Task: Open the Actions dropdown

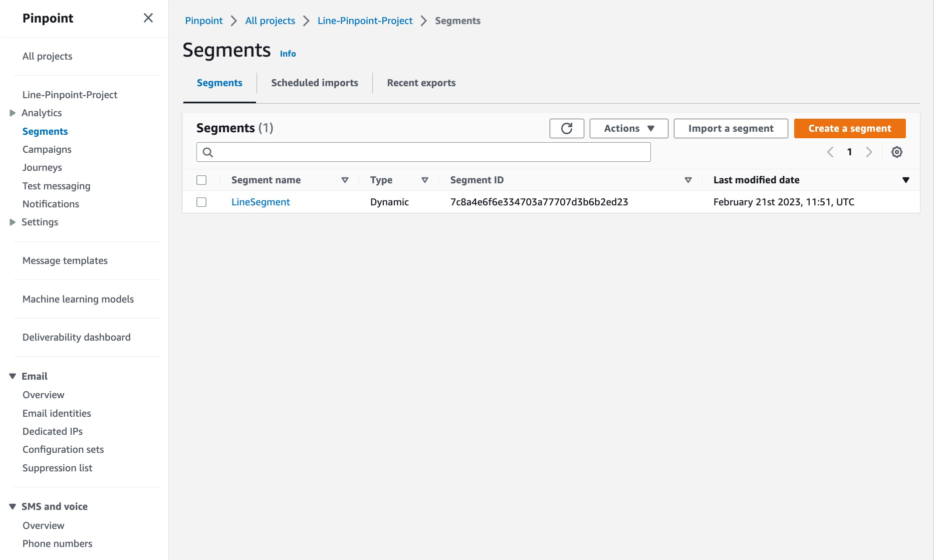Action: pos(628,128)
